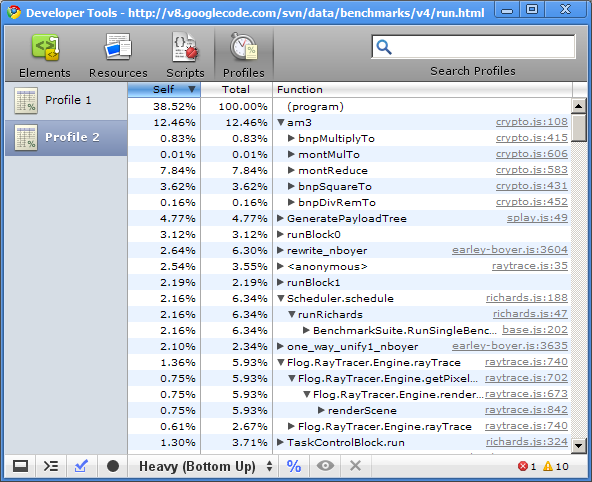Open the splay.js:49 source link
The height and width of the screenshot is (482, 592).
(537, 218)
